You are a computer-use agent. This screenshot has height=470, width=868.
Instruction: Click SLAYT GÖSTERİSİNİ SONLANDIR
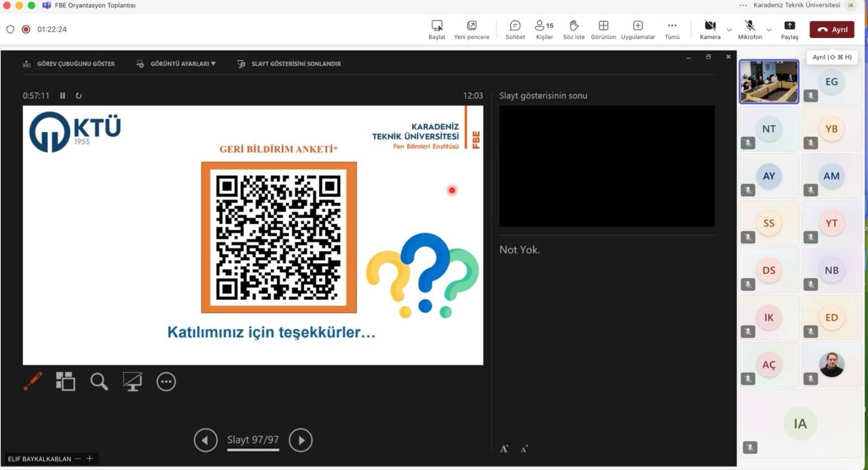click(x=289, y=63)
